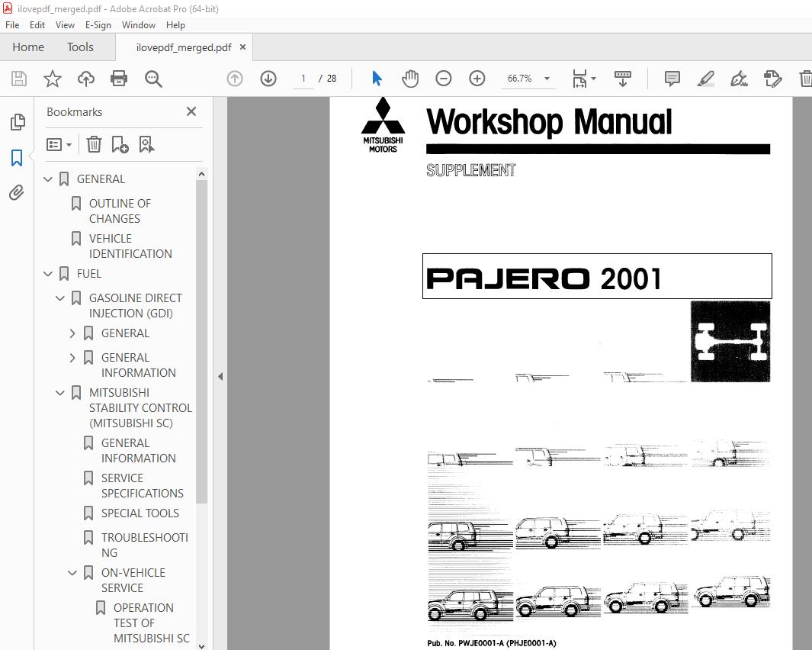Add a comment sticky note
Screen dimensions: 812x650
pos(672,79)
